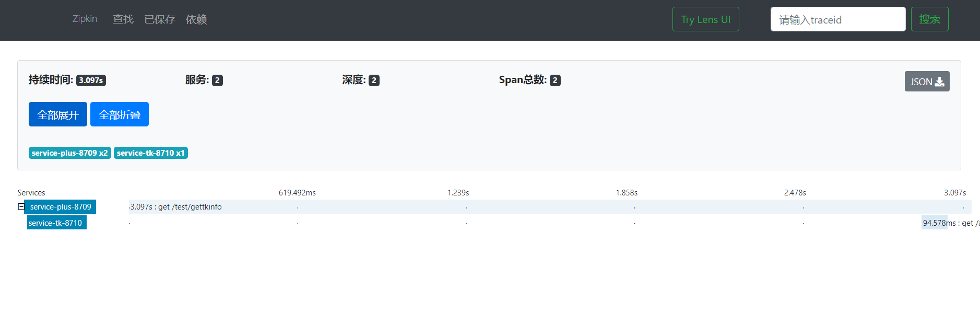This screenshot has height=325, width=980.
Task: Collapse the service-plus-8709 span tree
Action: pos(21,207)
